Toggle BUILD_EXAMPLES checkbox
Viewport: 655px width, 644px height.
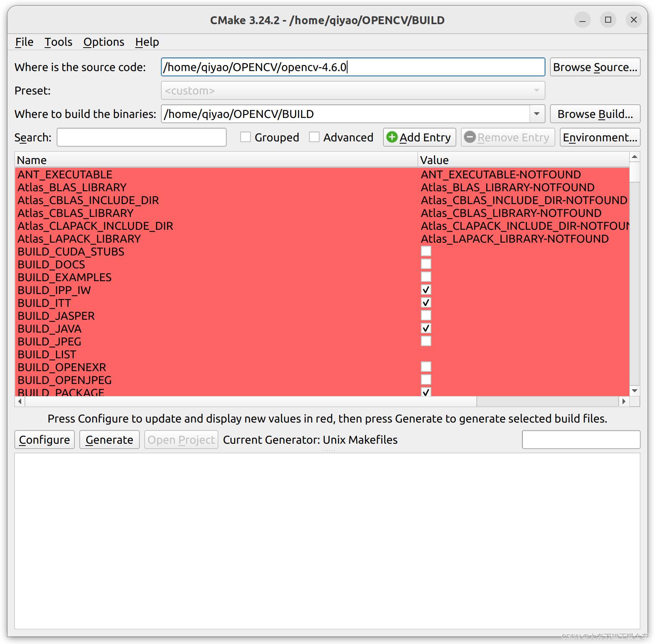[426, 277]
